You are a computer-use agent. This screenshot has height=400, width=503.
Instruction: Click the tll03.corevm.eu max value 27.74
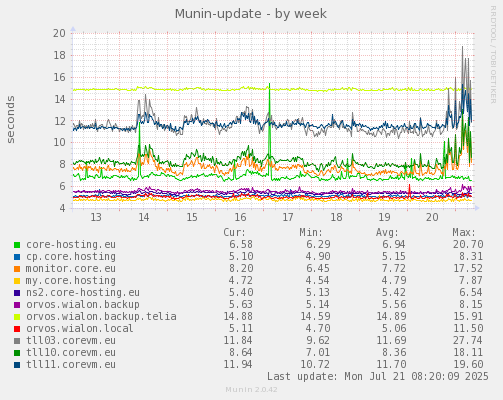click(x=468, y=341)
